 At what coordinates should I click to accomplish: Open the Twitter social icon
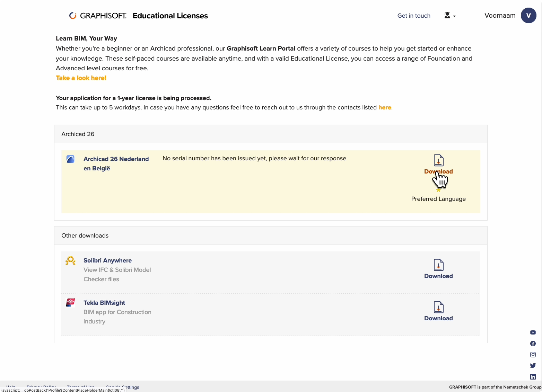(x=533, y=366)
